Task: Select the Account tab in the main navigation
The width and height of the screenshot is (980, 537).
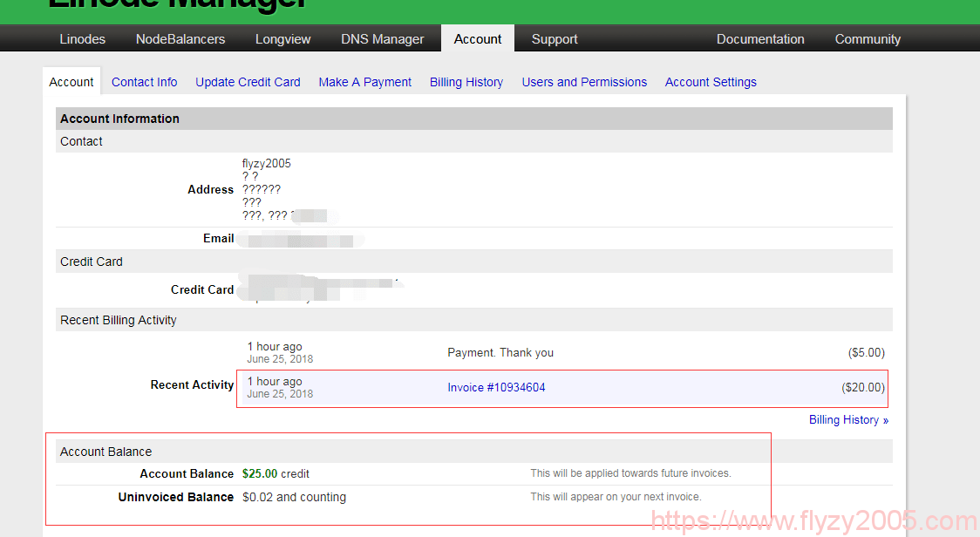Action: (478, 38)
